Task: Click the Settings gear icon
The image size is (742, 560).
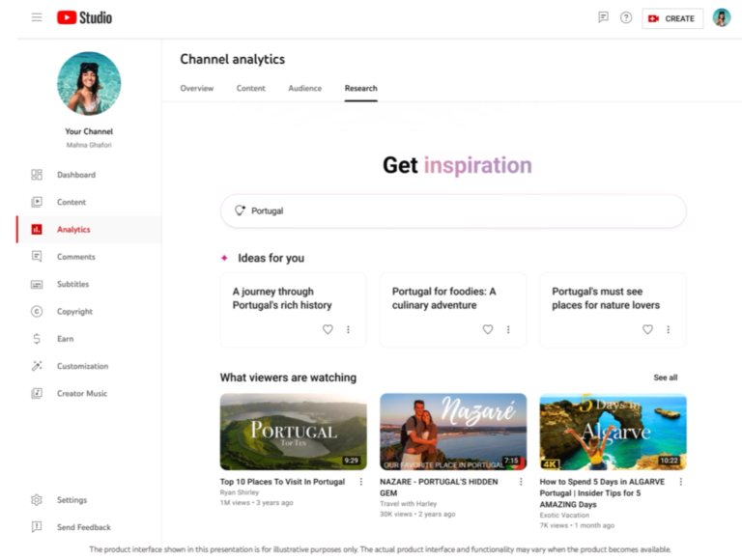Action: pos(37,500)
